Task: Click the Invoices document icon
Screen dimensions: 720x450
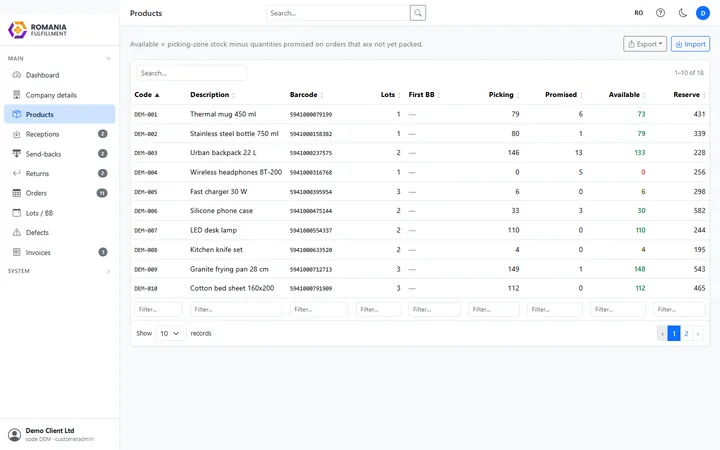Action: coord(17,252)
